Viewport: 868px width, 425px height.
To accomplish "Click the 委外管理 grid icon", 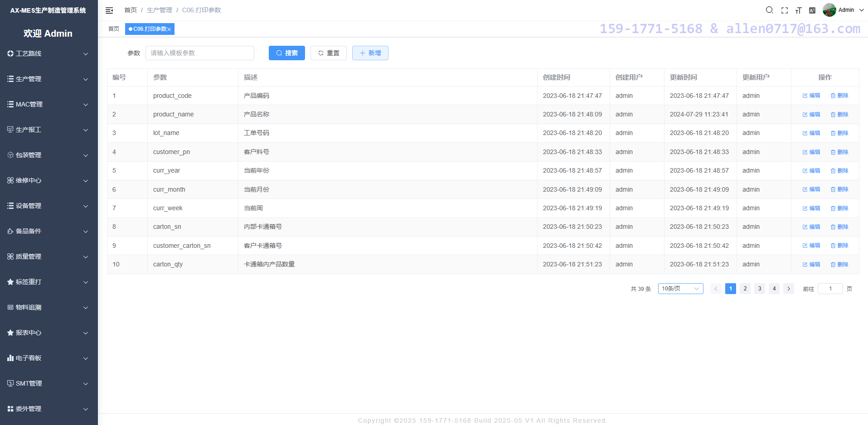I will pos(10,409).
